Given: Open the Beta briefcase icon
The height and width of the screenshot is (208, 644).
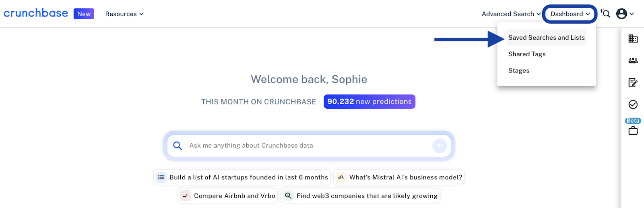Looking at the screenshot, I should click(x=633, y=130).
